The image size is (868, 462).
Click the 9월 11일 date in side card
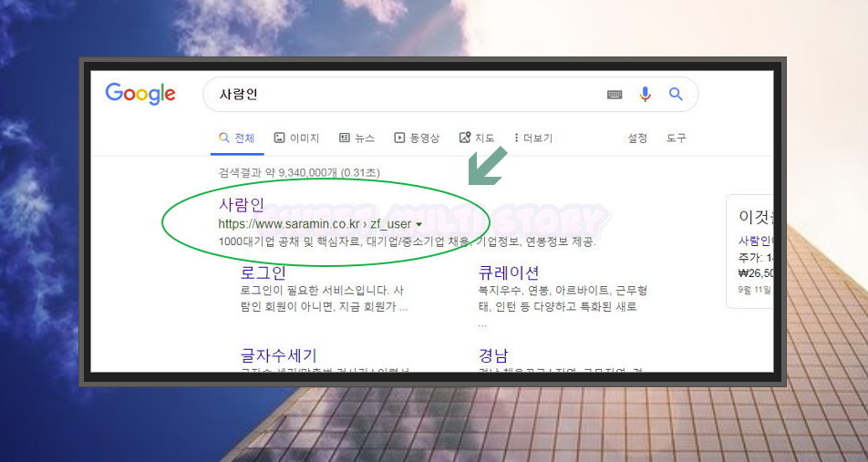(754, 290)
